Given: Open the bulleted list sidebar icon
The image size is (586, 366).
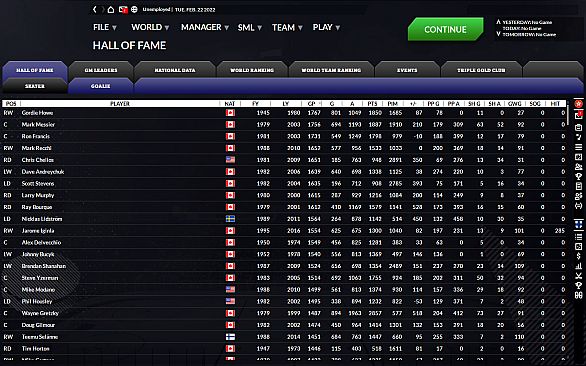Looking at the screenshot, I should tap(579, 237).
